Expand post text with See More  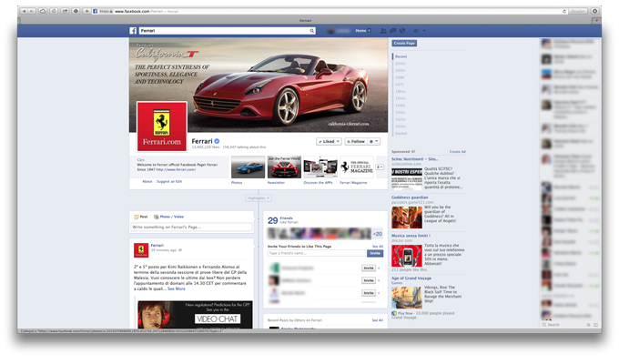coord(176,288)
